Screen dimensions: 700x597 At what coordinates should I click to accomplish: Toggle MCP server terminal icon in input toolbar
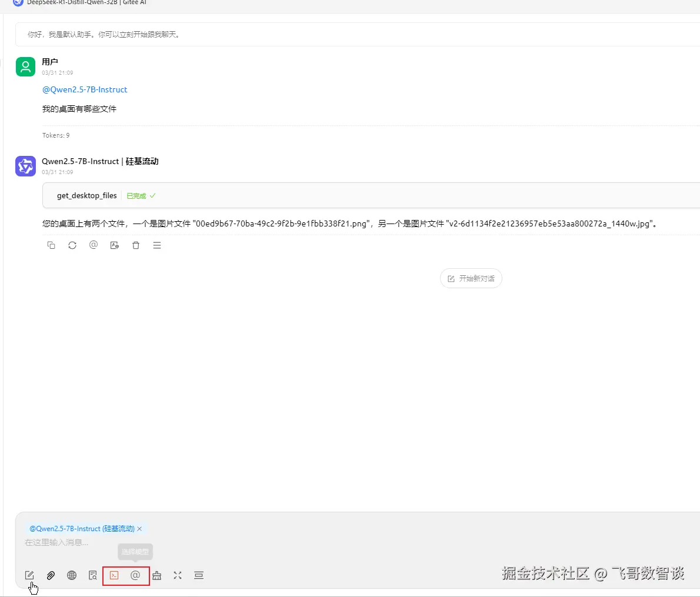[114, 575]
